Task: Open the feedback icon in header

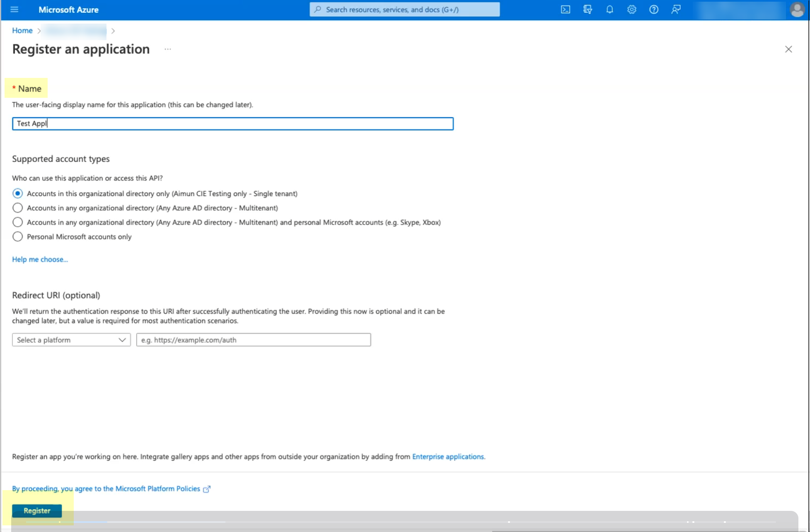Action: (x=676, y=10)
